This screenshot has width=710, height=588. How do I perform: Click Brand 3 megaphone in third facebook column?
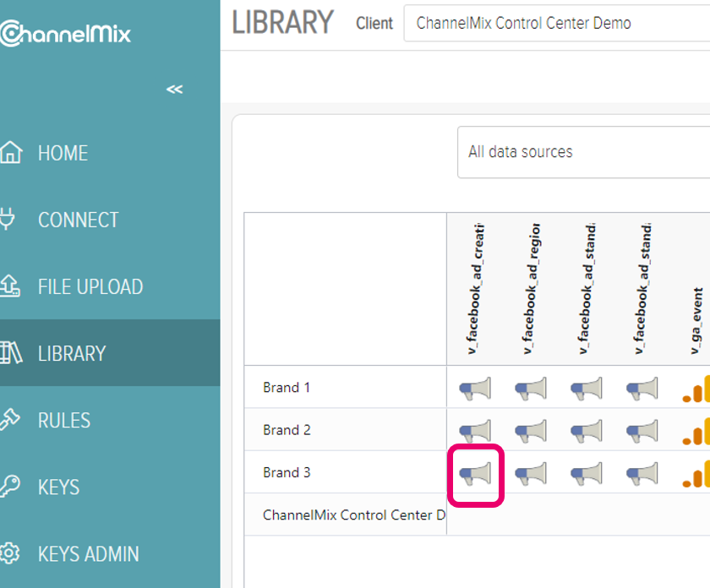point(587,474)
